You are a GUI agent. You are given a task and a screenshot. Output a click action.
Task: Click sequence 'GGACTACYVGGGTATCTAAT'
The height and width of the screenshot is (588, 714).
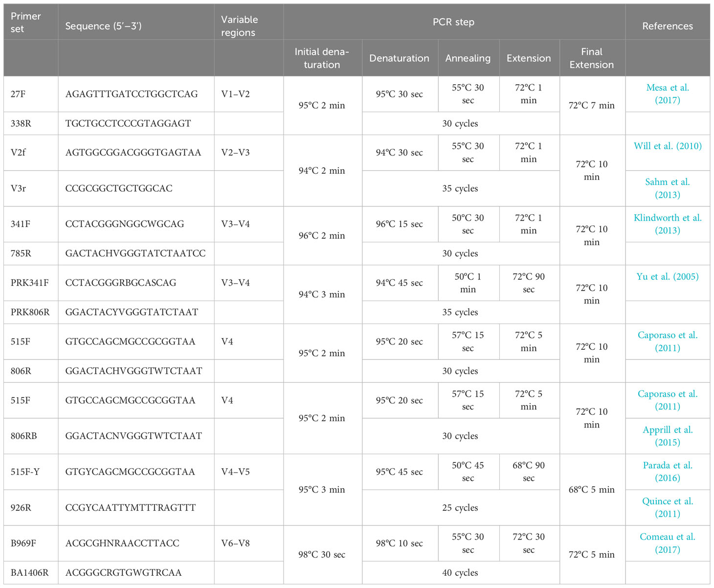(x=132, y=312)
